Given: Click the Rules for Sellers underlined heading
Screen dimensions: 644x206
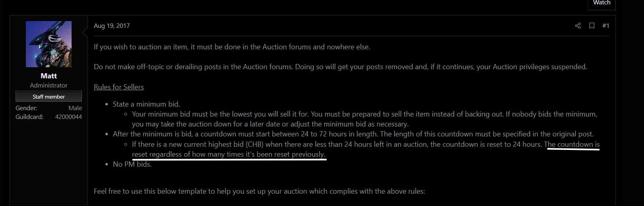Looking at the screenshot, I should click(119, 87).
